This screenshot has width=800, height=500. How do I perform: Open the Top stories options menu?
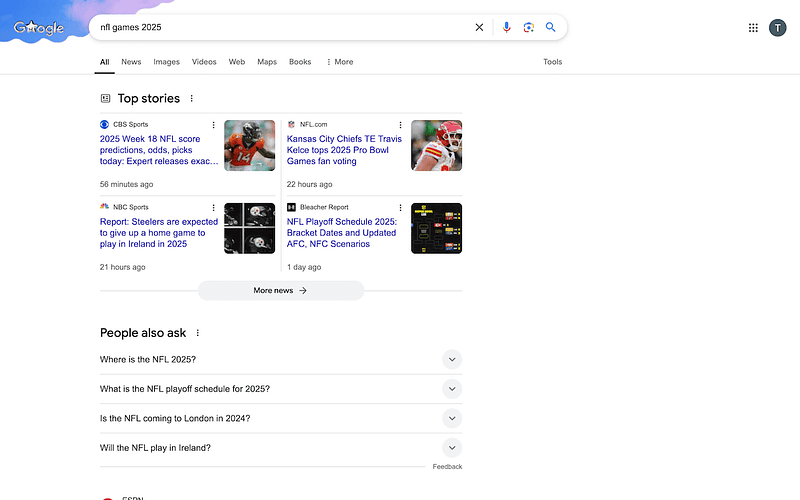192,98
